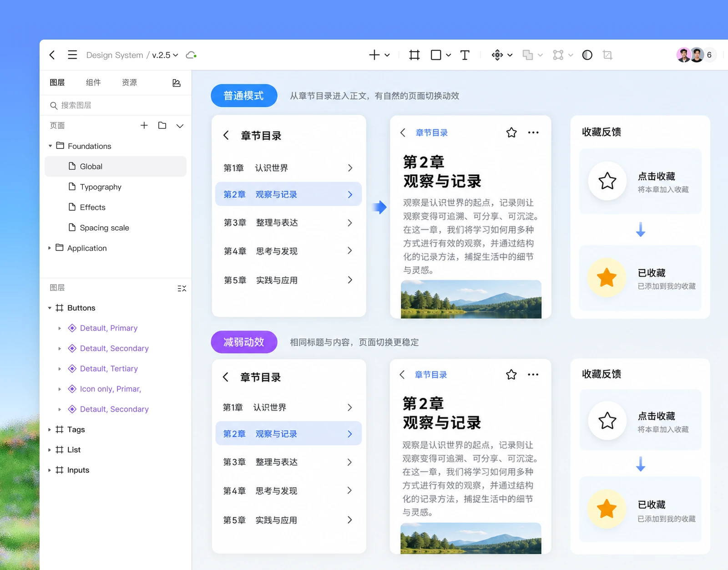Collapse the layers panel with the close-list icon
Image resolution: width=728 pixels, height=570 pixels.
182,288
